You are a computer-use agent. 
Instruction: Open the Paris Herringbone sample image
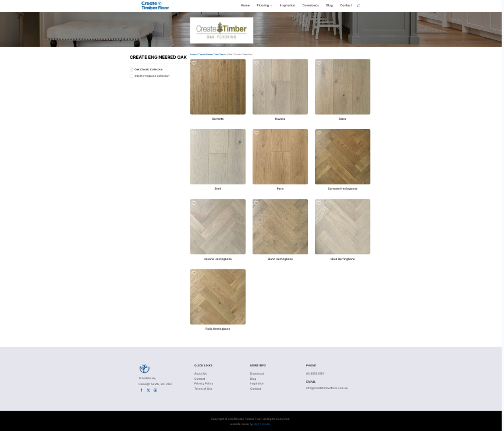pos(218,297)
